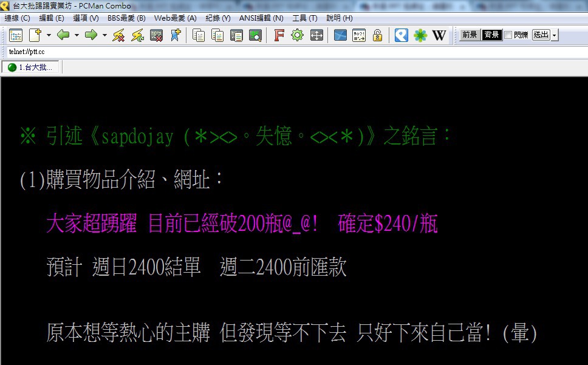Add to favorites with the bookmark plus icon
This screenshot has width=588, height=365.
[175, 35]
